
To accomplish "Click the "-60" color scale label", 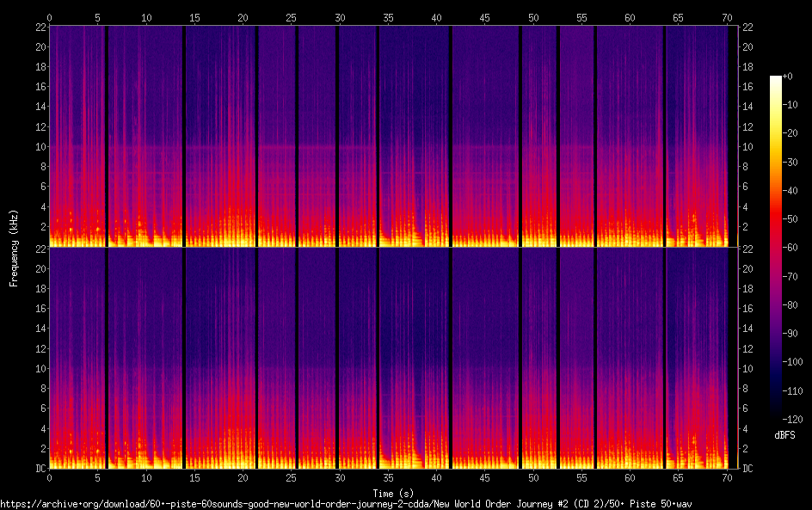I will pyautogui.click(x=790, y=248).
